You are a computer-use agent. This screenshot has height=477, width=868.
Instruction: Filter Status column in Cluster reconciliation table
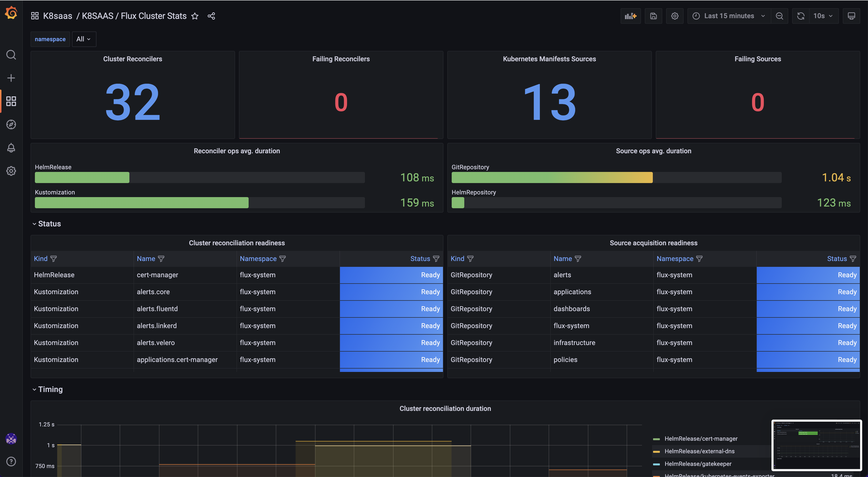pos(436,259)
